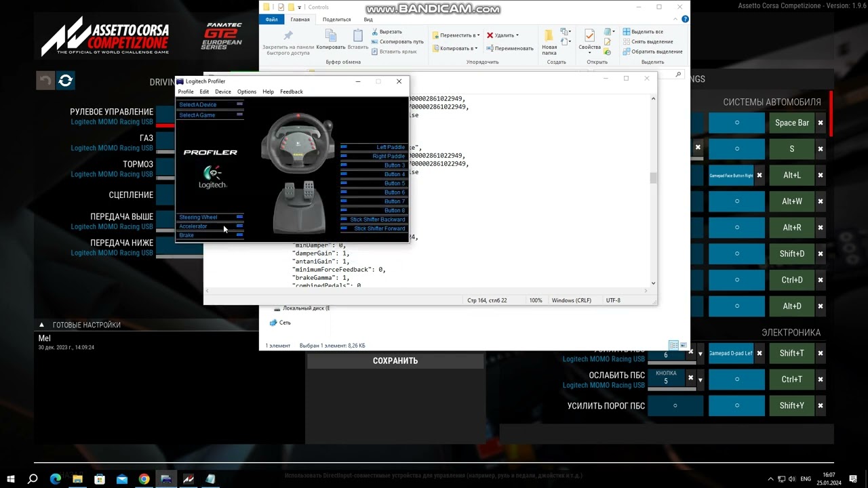Click СОХРАНИТЬ button in Assetto Corsa
Screen dimensions: 868x488
[395, 361]
